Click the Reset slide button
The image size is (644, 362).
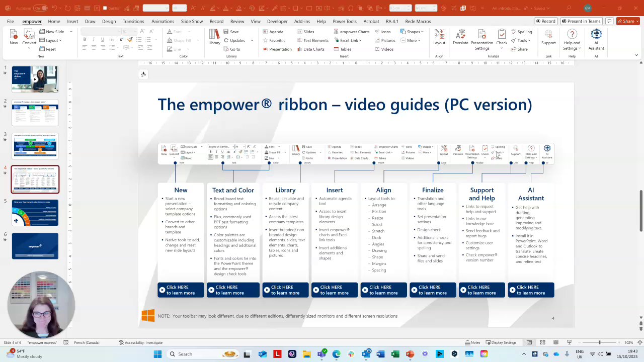[47, 49]
